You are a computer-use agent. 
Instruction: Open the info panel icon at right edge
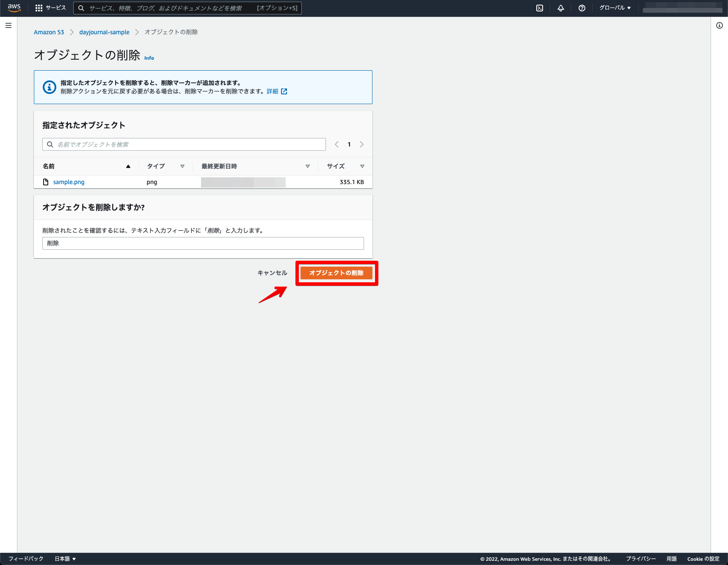click(x=720, y=25)
